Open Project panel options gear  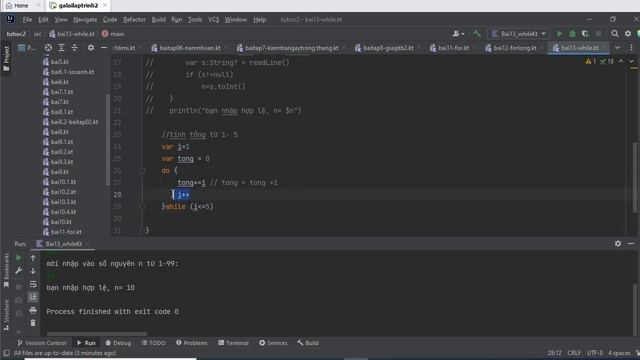tap(91, 48)
